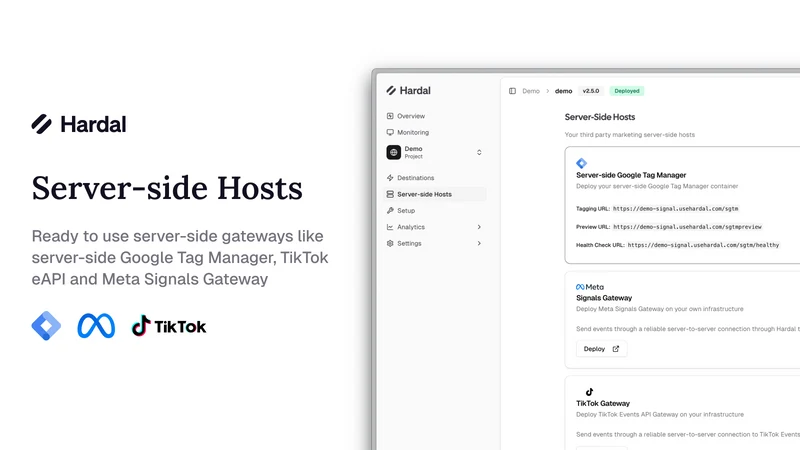This screenshot has width=800, height=450.
Task: Click the demo breadcrumb current item
Action: (x=563, y=91)
